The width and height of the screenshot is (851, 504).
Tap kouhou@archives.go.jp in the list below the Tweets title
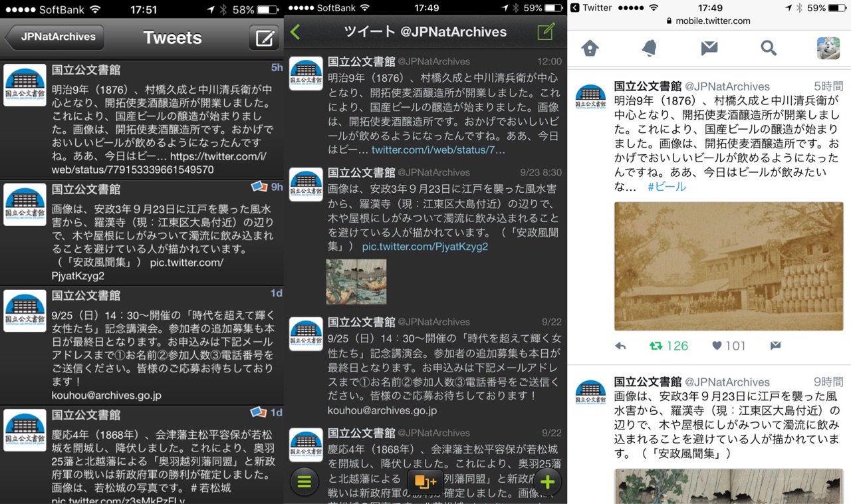pyautogui.click(x=106, y=396)
